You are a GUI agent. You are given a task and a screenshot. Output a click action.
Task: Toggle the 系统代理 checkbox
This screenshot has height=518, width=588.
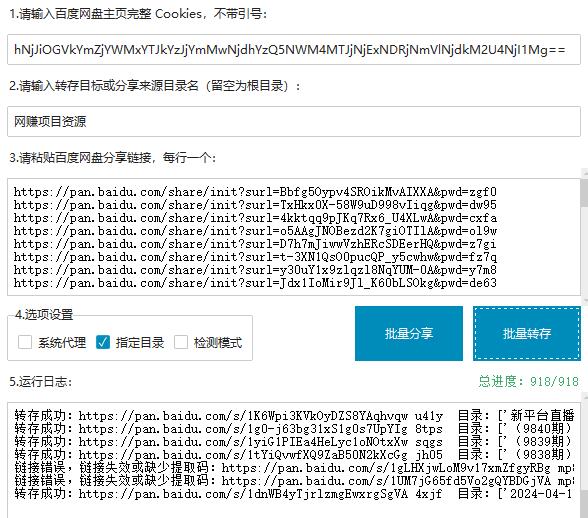point(25,342)
